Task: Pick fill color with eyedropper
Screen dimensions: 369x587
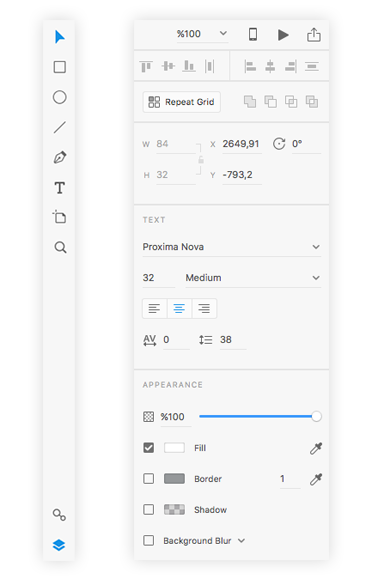Action: (x=316, y=448)
